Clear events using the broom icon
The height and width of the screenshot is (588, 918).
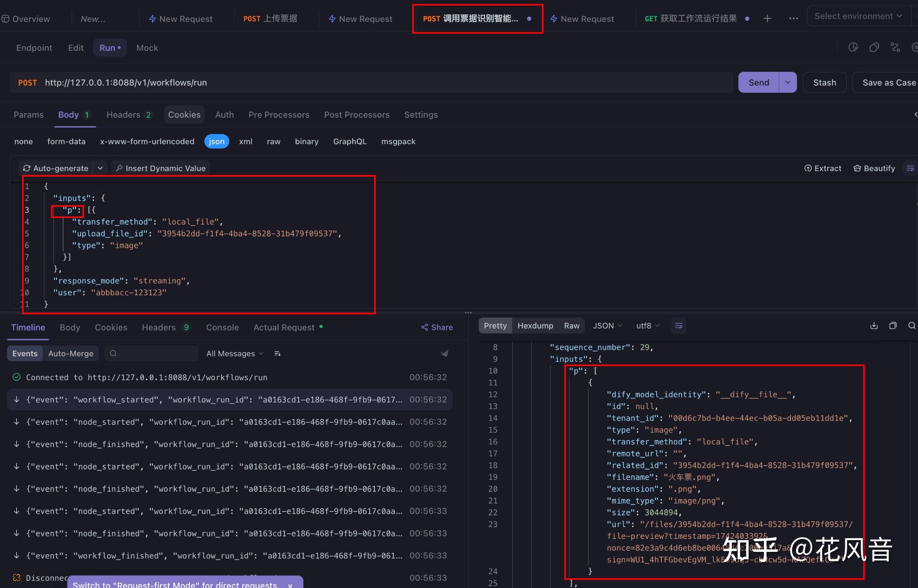point(444,353)
